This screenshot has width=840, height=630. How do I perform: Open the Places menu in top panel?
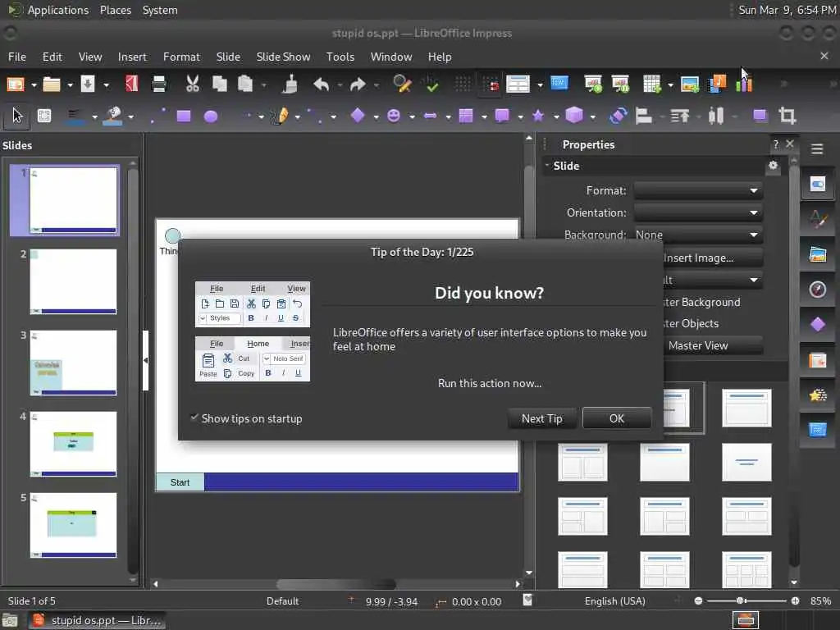point(115,10)
